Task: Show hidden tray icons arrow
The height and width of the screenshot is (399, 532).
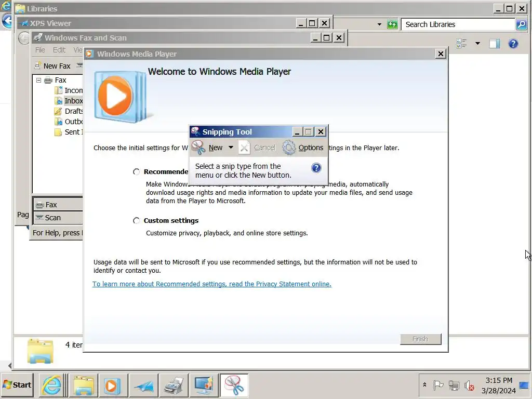Action: pyautogui.click(x=424, y=385)
